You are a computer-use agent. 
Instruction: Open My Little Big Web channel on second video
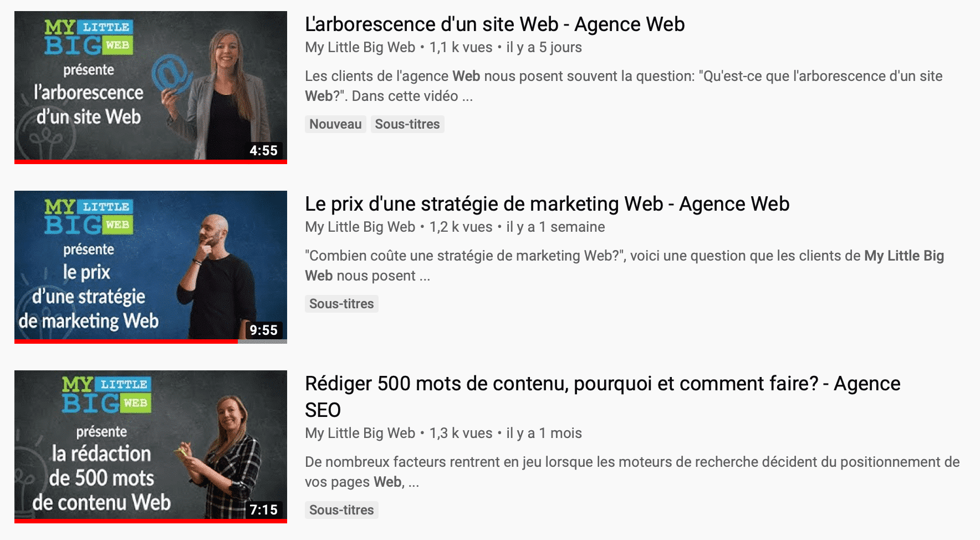[x=360, y=227]
